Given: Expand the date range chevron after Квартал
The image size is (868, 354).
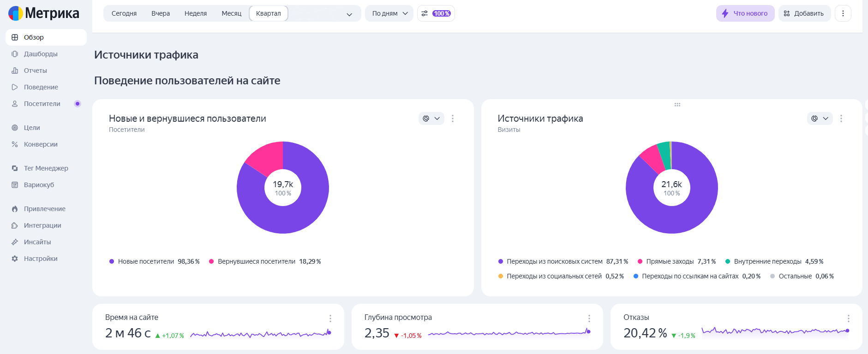Looking at the screenshot, I should (349, 14).
